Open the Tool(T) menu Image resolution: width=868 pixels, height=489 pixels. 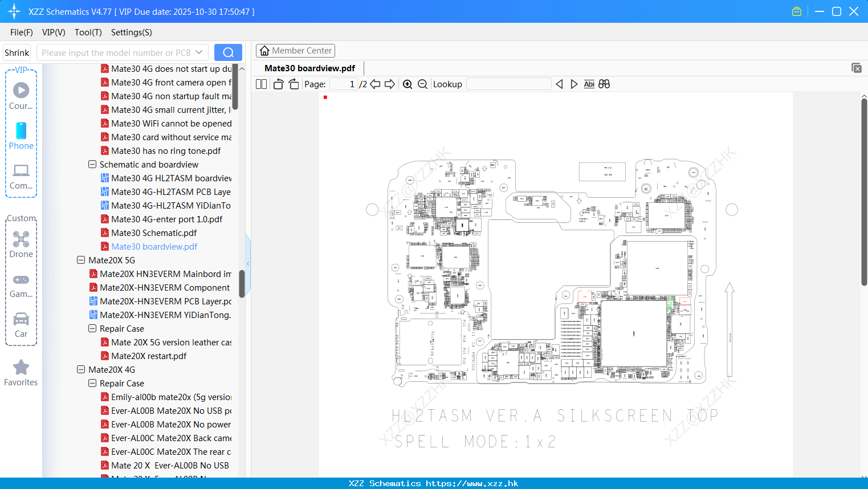pos(88,32)
